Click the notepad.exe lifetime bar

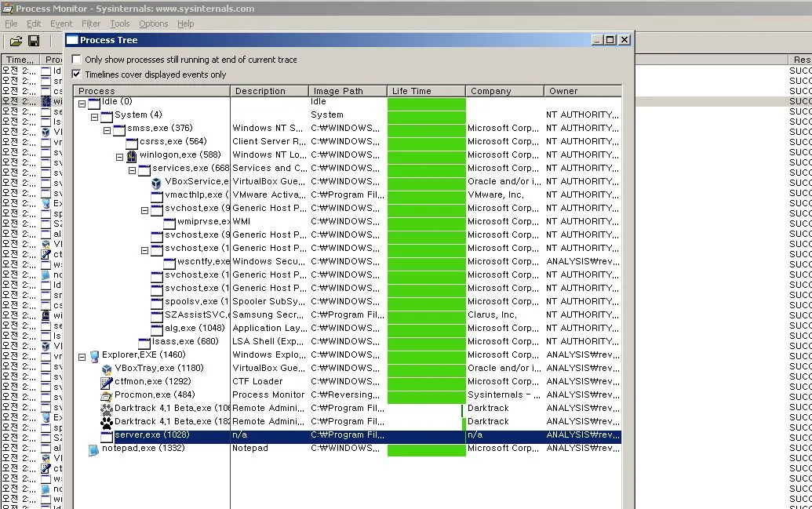click(426, 449)
